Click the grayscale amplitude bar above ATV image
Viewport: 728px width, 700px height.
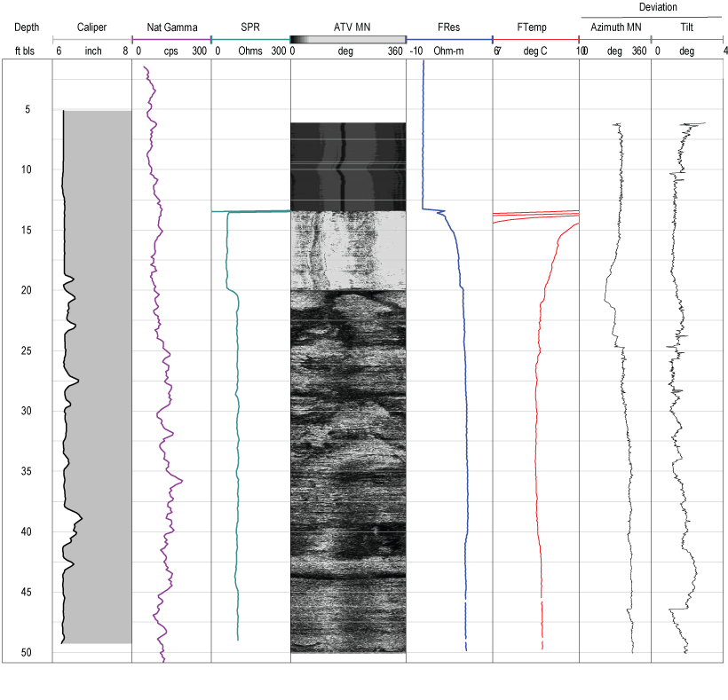346,40
